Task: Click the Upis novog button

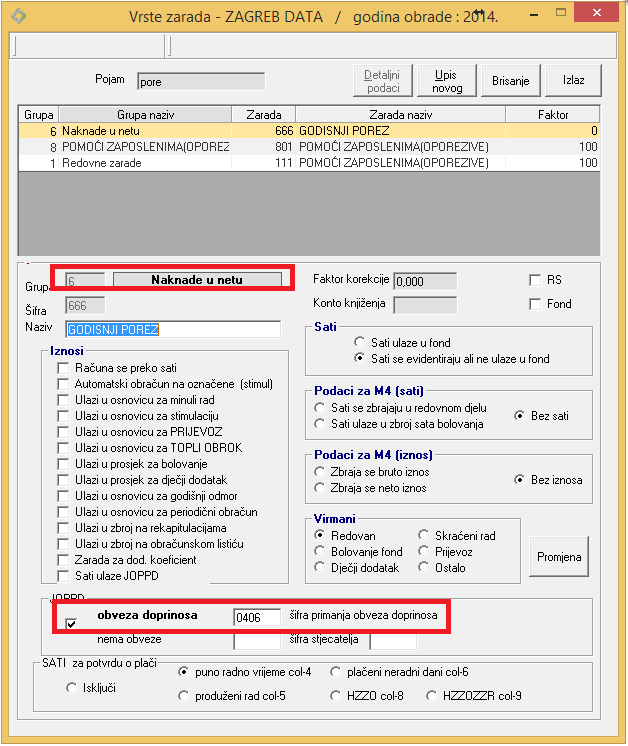Action: click(447, 81)
